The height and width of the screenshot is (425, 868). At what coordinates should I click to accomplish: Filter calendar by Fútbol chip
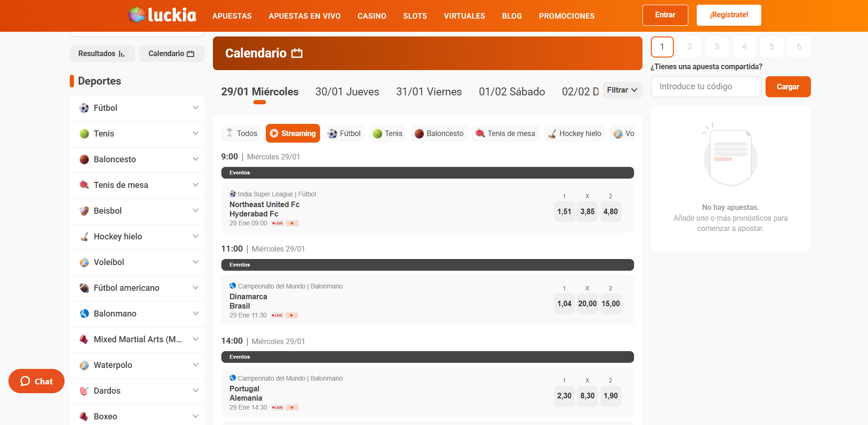coord(344,133)
